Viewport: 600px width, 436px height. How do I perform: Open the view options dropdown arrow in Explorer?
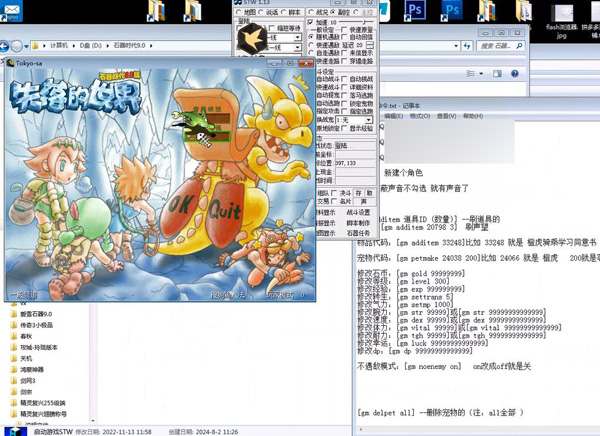click(x=481, y=73)
